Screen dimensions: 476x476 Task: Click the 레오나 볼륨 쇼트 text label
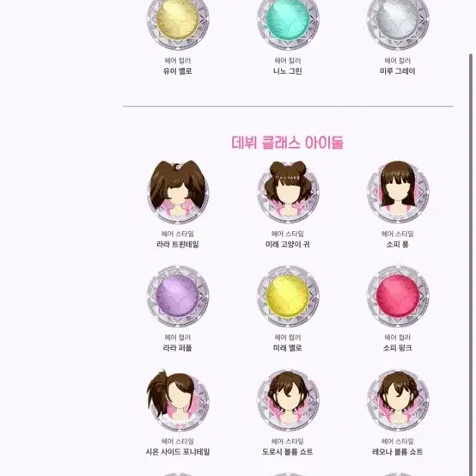(397, 452)
